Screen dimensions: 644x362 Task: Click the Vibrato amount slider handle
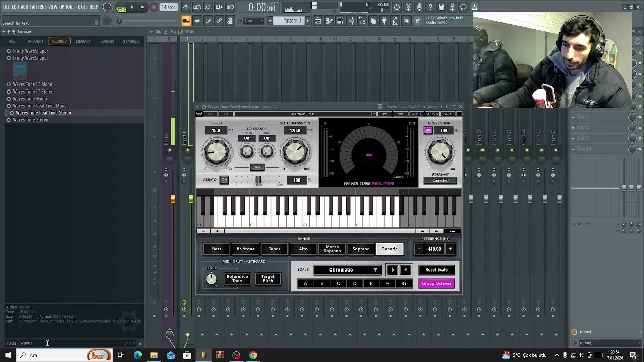coord(258,180)
